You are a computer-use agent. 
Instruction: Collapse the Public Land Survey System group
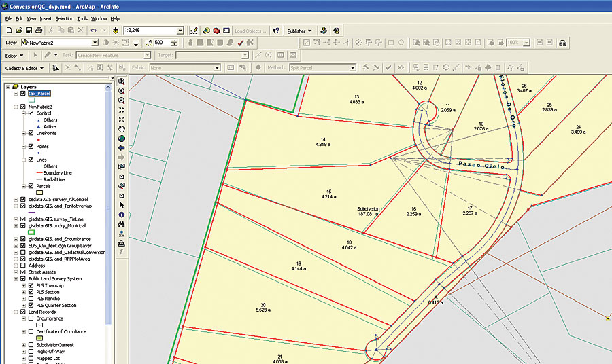tap(16, 279)
